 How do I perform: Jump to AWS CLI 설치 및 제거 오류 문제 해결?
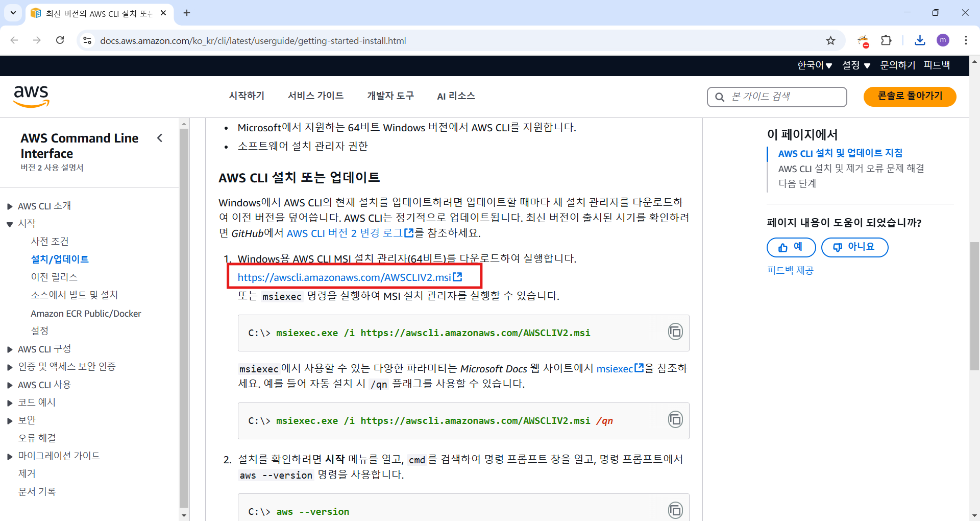point(851,169)
